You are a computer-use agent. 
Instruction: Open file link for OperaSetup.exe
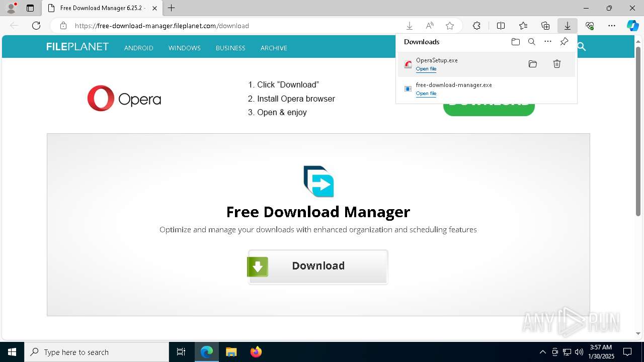click(426, 69)
